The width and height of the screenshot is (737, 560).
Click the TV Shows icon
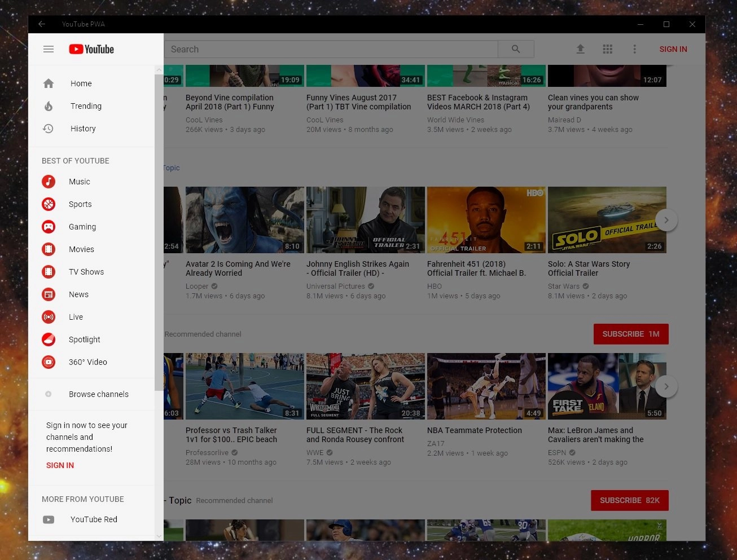click(x=49, y=272)
